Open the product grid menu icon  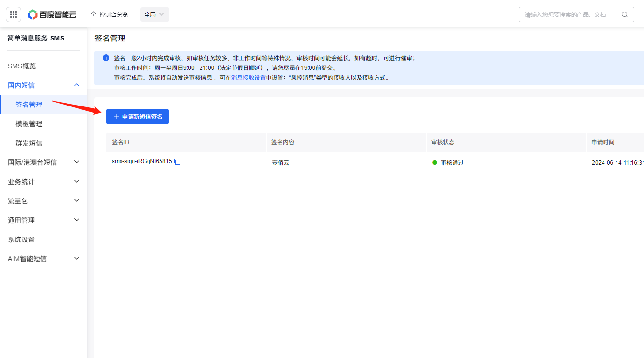tap(13, 14)
